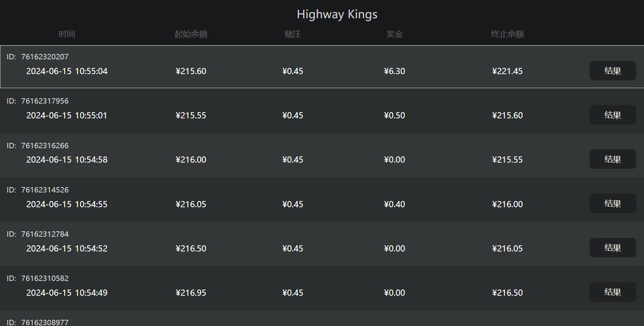Click the 奖金 column header
This screenshot has height=326, width=644.
(x=394, y=34)
